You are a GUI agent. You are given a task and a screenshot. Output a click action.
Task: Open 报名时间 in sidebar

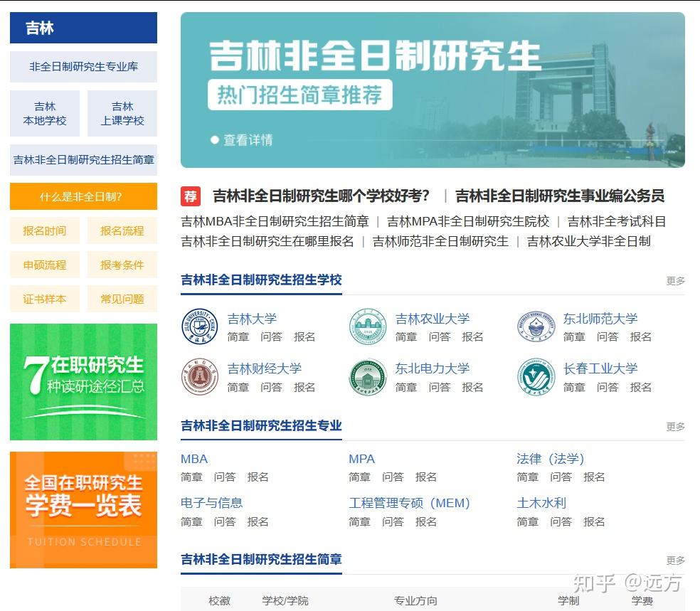click(x=45, y=230)
